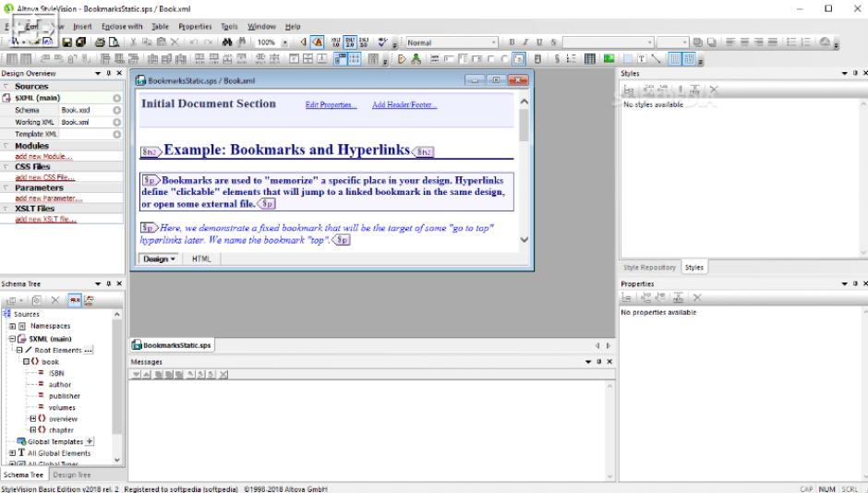Screen dimensions: 868x493
Task: Click the Insert Text Box T icon
Action: pyautogui.click(x=642, y=59)
